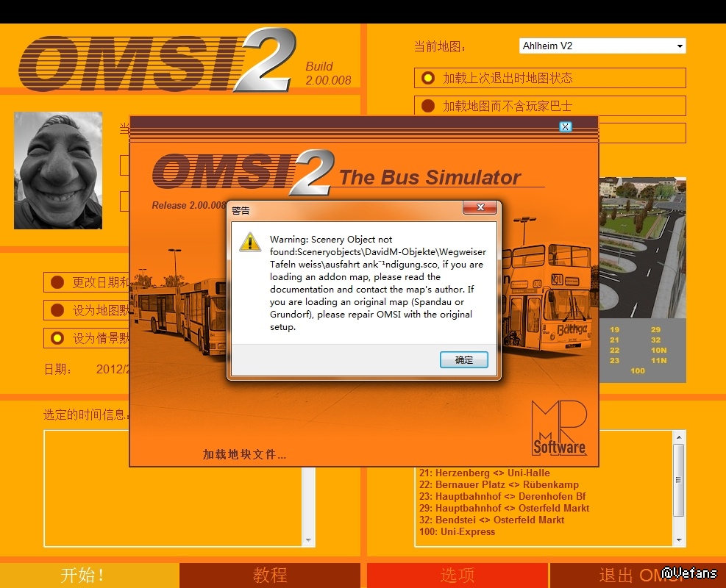726x588 pixels.
Task: Select route 100: Uni-Express
Action: [x=457, y=531]
